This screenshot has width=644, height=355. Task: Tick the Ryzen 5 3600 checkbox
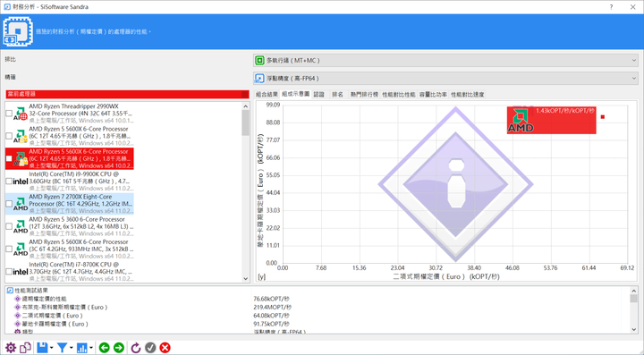(9, 226)
